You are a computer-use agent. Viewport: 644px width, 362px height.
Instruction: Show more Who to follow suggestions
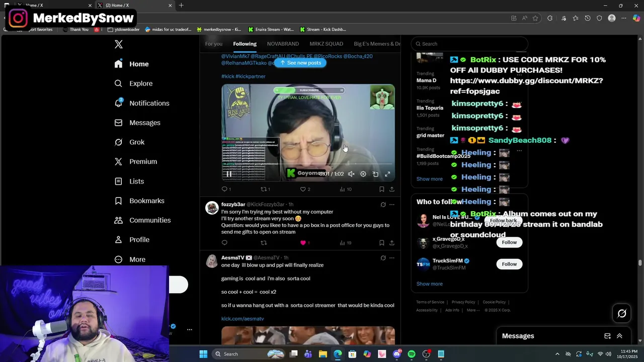coord(429,284)
